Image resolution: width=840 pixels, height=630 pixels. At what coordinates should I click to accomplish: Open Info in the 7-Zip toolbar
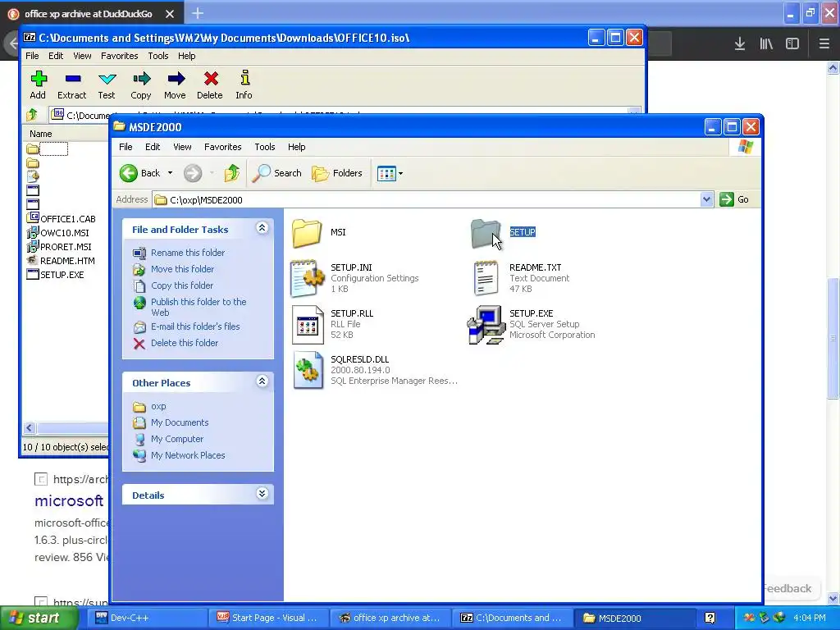coord(244,84)
